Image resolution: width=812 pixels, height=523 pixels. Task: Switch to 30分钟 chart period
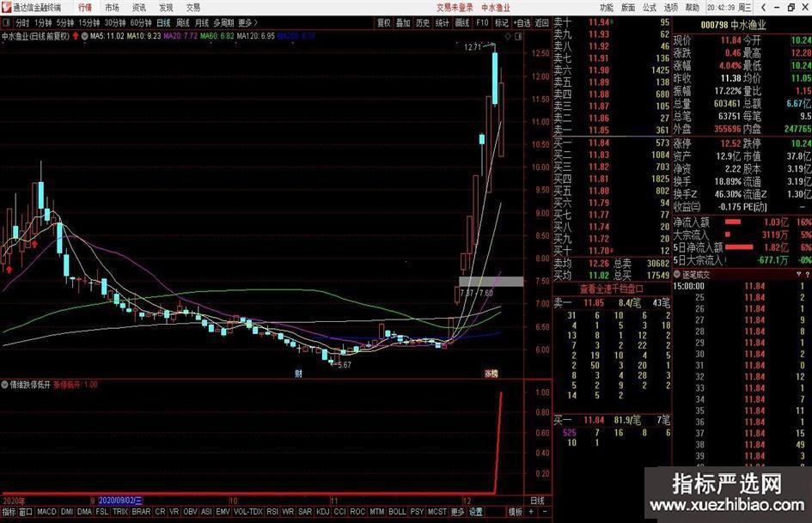pos(115,23)
